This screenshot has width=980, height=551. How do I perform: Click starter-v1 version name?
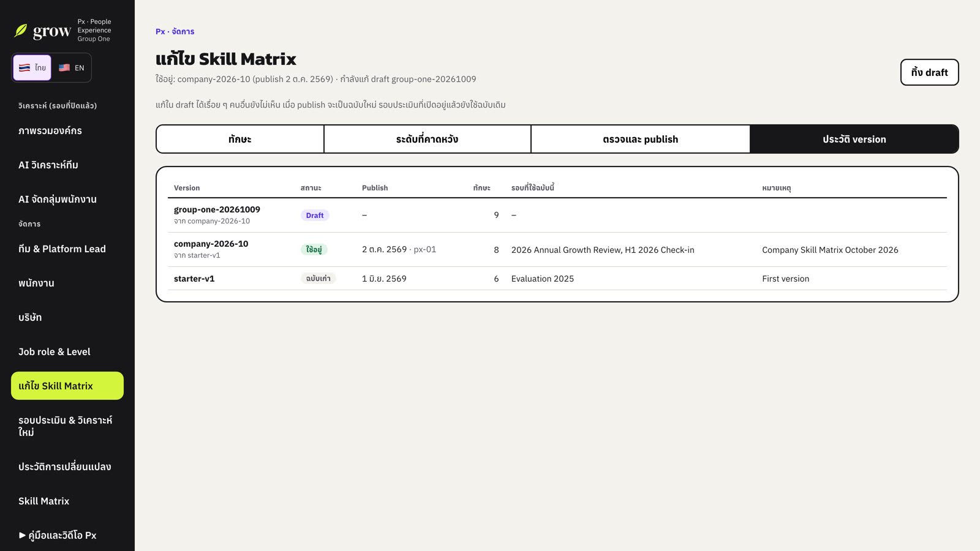point(194,279)
